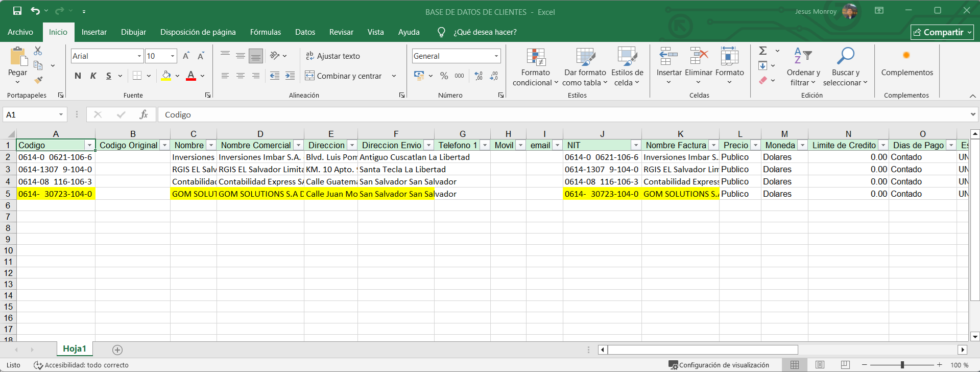The width and height of the screenshot is (980, 372).
Task: Toggle Ajustar texto wrap text
Action: 332,56
